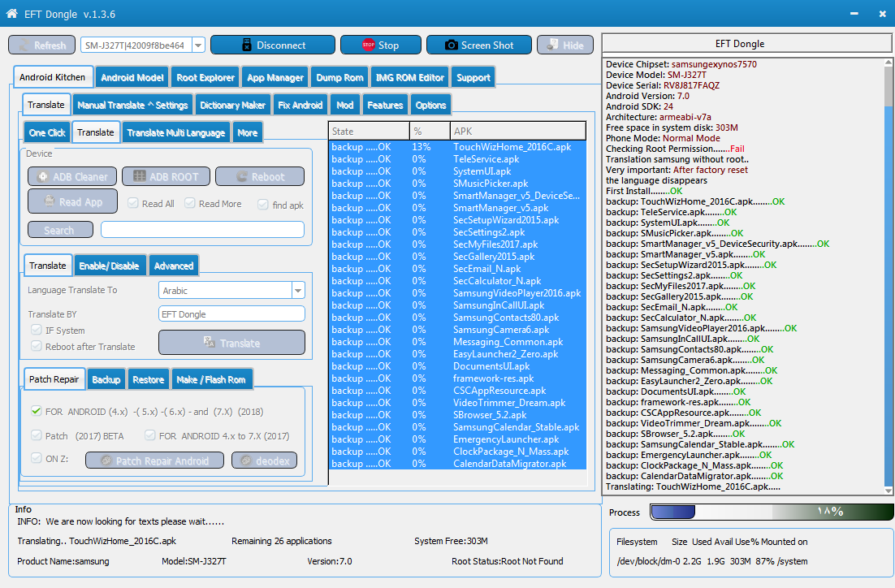Select the SystemUI.apk row
The height and width of the screenshot is (588, 895).
[458, 171]
